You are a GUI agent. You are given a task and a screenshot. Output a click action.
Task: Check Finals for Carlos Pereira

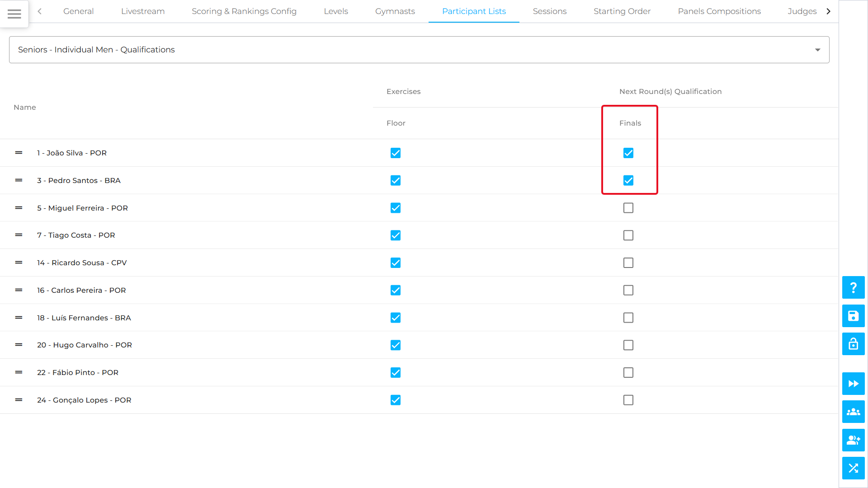tap(628, 291)
